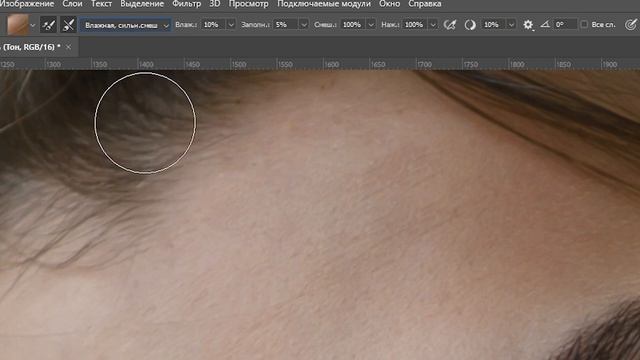Open the Слои menu

[72, 4]
